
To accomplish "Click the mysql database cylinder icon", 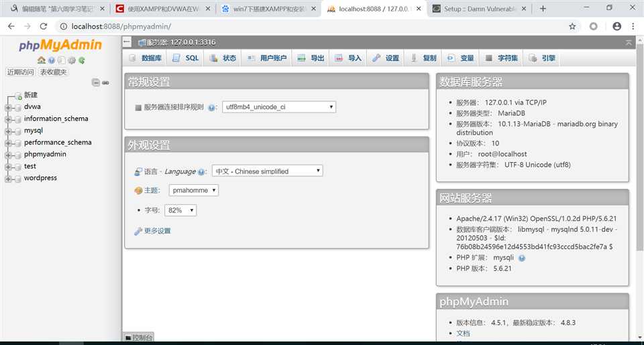I will [x=17, y=131].
